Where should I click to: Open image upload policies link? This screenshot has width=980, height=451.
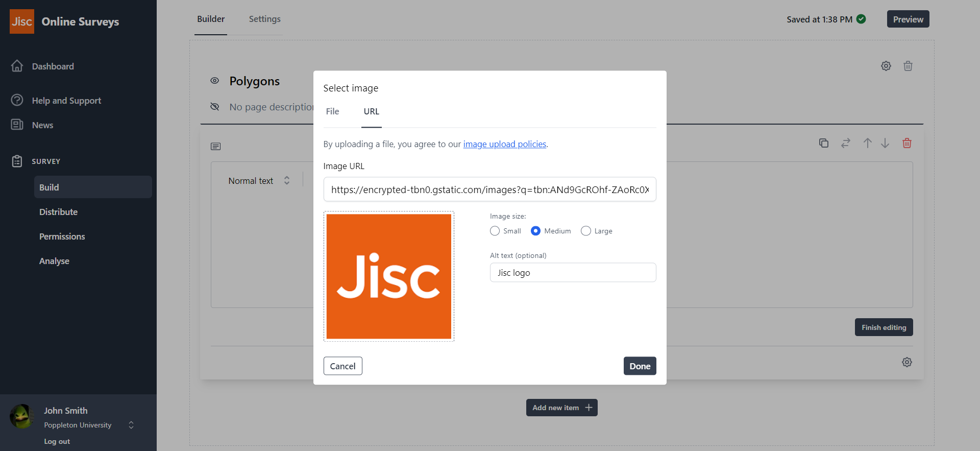[x=505, y=144]
